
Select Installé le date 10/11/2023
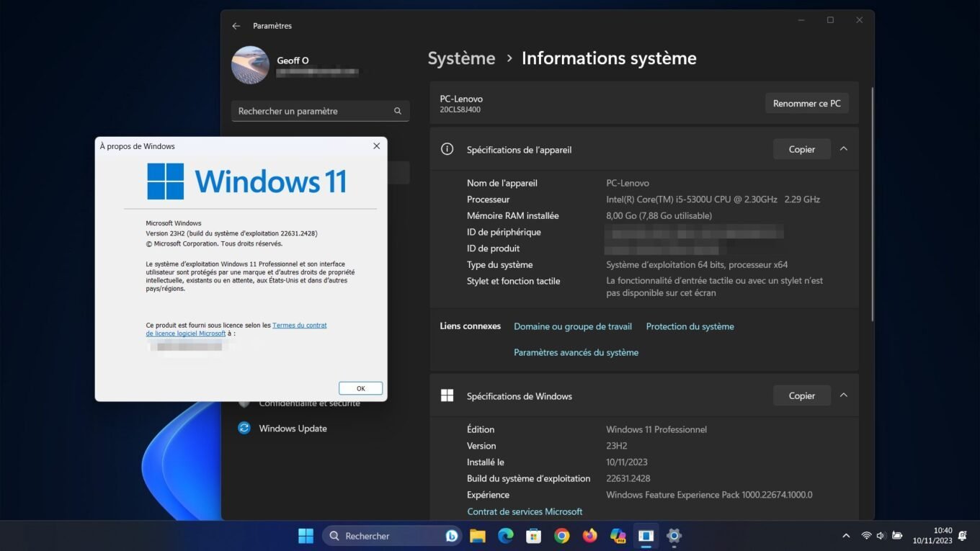pyautogui.click(x=627, y=462)
